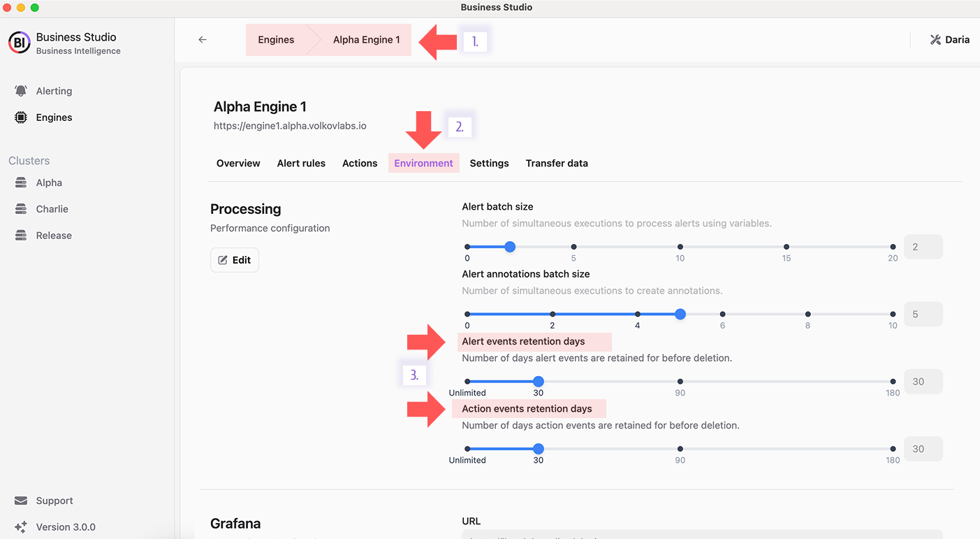Click the Support envelope icon
The image size is (980, 539).
[21, 501]
